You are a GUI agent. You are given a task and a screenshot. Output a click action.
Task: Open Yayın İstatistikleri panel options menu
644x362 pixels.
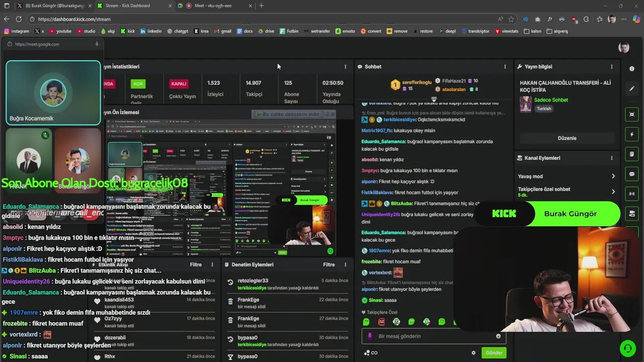(x=345, y=66)
